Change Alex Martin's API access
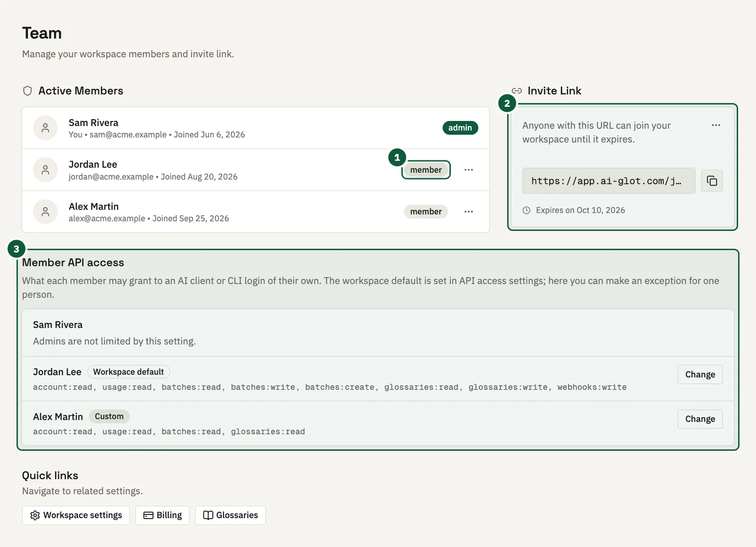 (700, 419)
